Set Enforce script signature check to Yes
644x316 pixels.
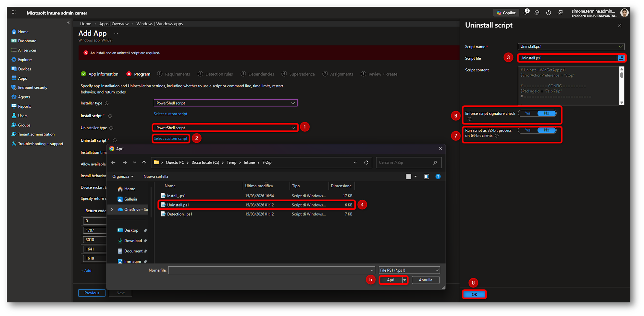pyautogui.click(x=528, y=113)
